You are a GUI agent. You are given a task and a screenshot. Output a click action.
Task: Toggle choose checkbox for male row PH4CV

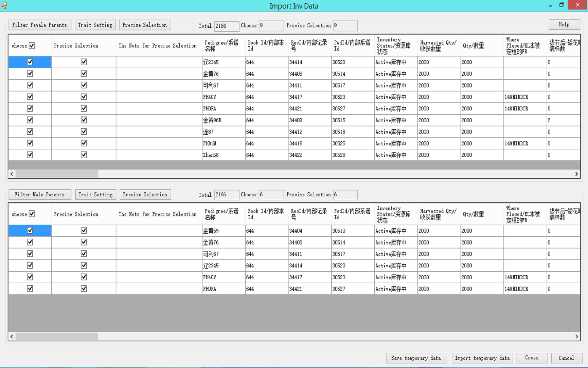click(x=30, y=277)
